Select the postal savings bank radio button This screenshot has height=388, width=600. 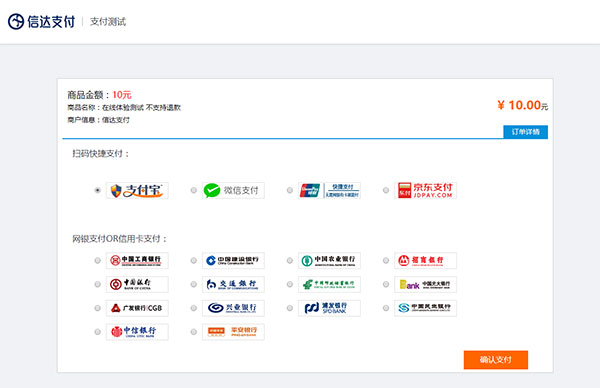pyautogui.click(x=290, y=284)
